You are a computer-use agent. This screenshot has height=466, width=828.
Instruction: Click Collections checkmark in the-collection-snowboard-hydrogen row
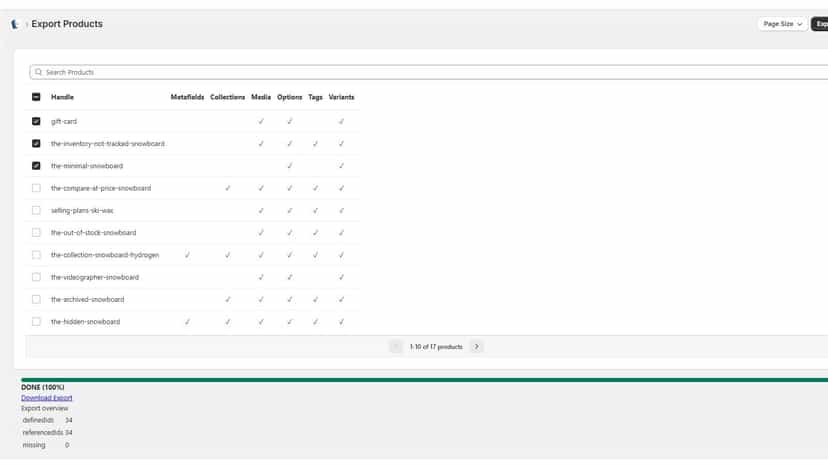228,255
